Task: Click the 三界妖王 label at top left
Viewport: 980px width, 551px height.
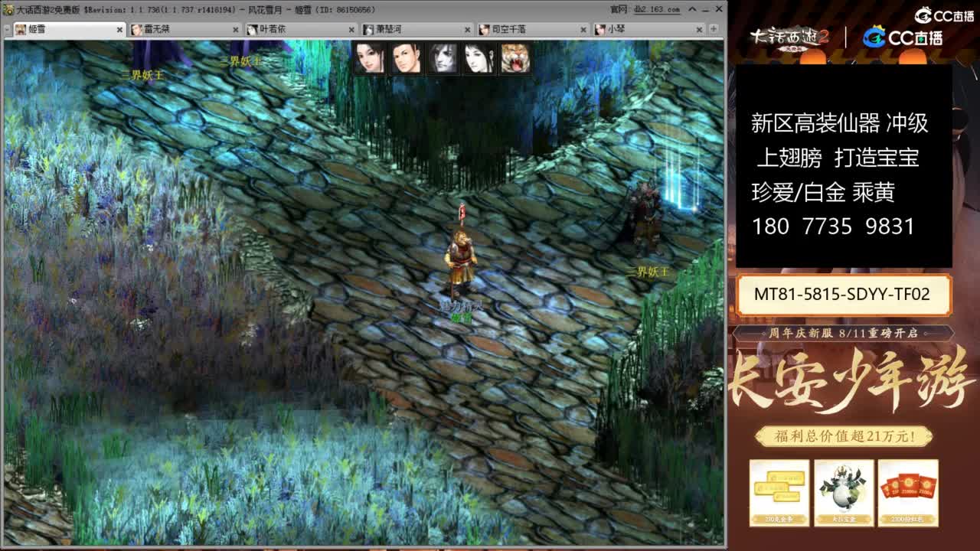Action: click(x=142, y=75)
